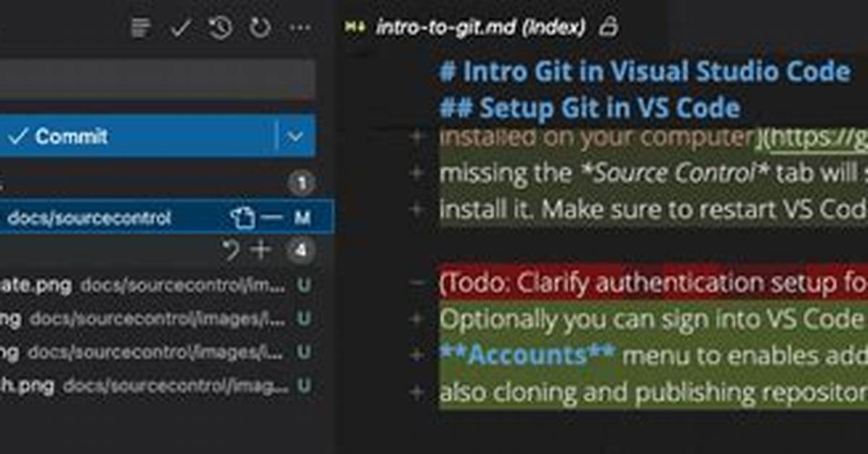Click the U status beside h.png
868x454 pixels.
pos(305,386)
